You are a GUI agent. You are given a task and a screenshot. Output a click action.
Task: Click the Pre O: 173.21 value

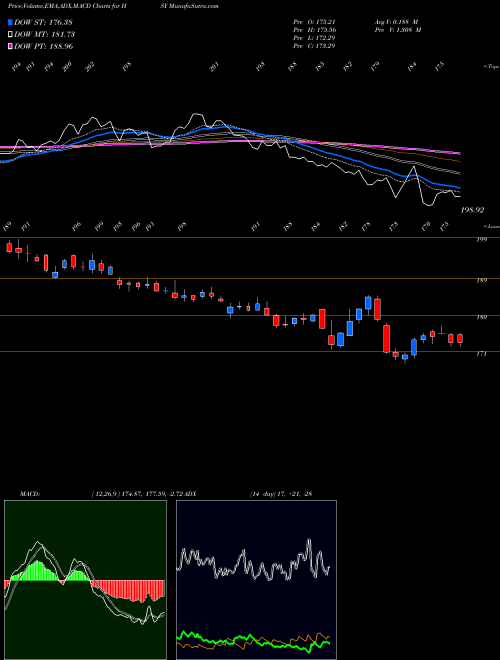click(x=314, y=22)
